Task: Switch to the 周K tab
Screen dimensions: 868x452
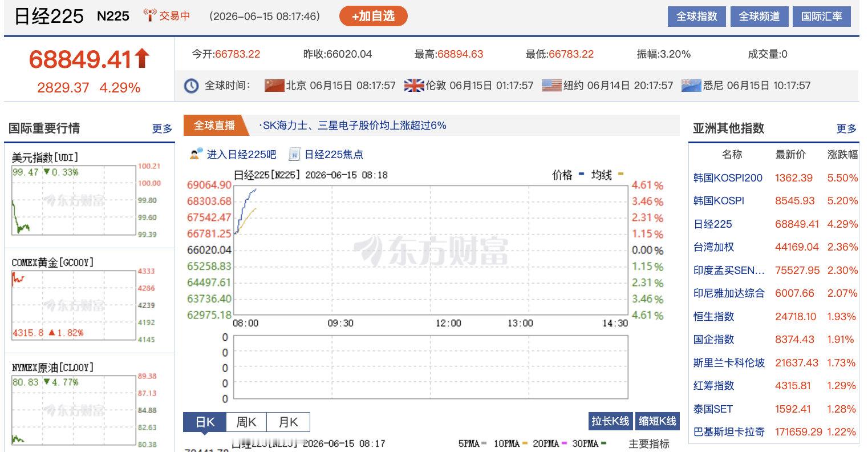Action: [246, 422]
